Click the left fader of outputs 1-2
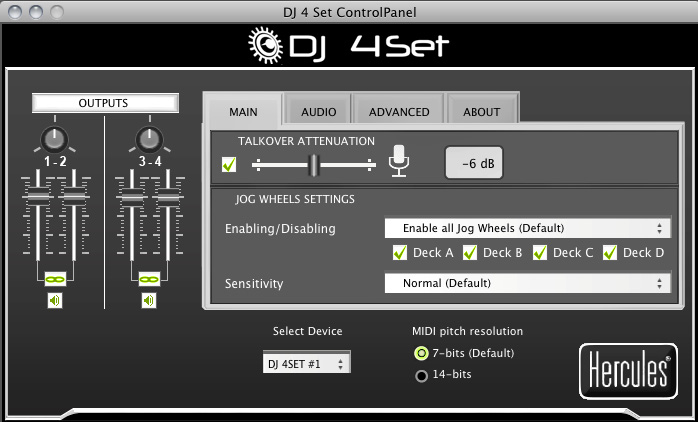 click(38, 196)
